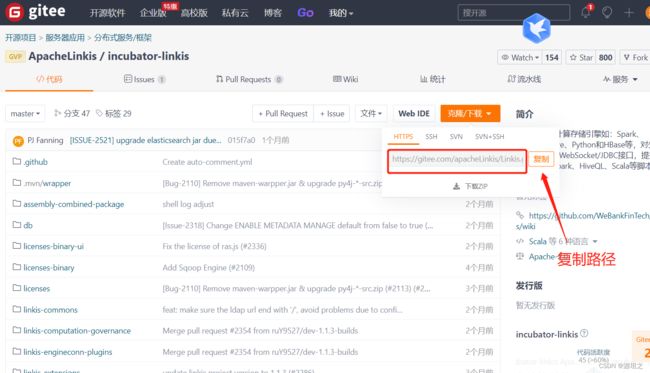This screenshot has height=373, width=650.
Task: Open the 文件 dropdown
Action: [371, 114]
